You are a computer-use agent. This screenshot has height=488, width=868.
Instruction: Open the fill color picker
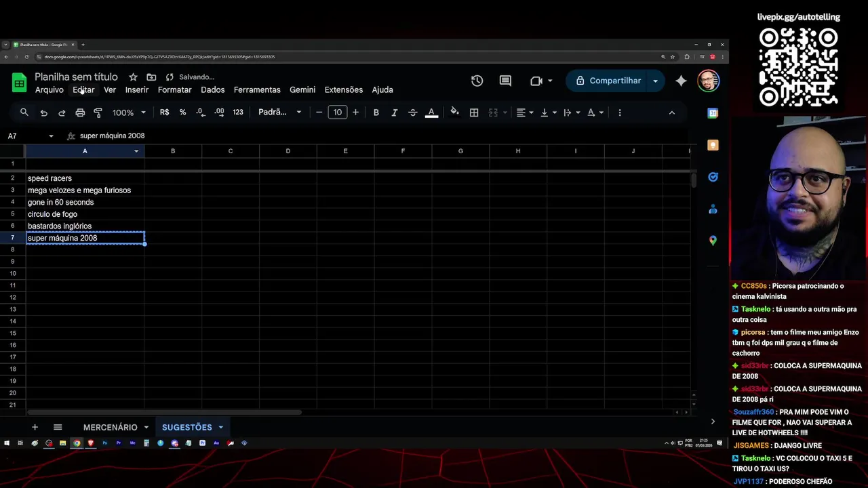click(454, 113)
